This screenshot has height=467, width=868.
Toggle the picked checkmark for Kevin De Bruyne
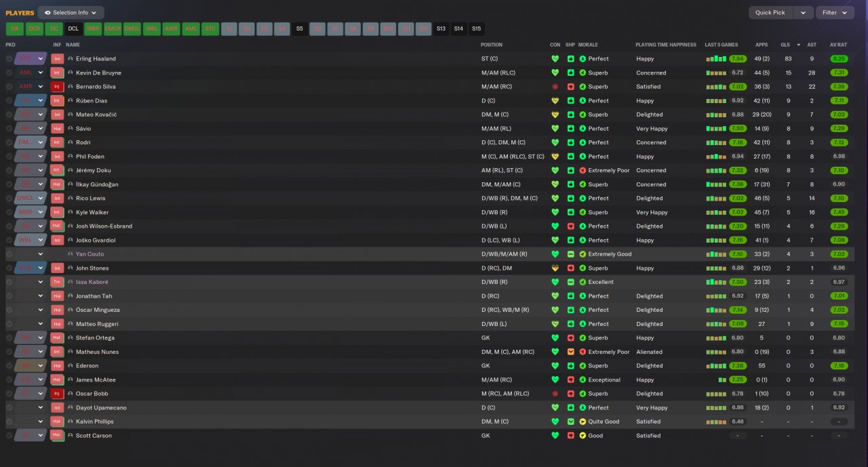[x=9, y=73]
